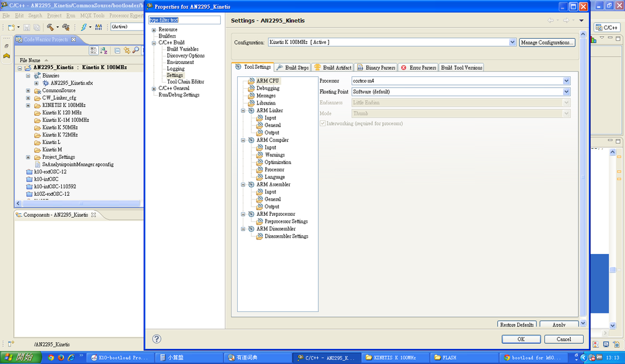
Task: Click the lightning flash programmer icon
Action: point(84,27)
